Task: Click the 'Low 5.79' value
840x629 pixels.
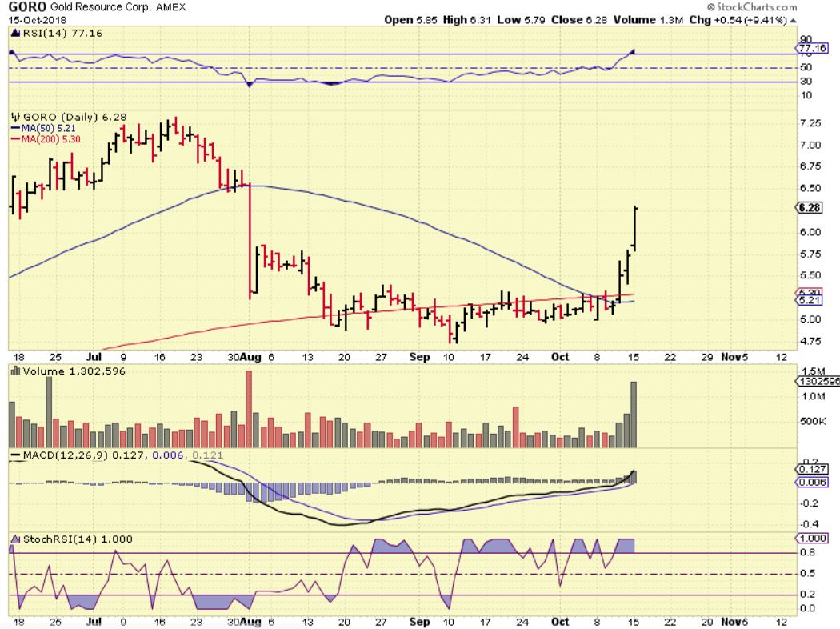Action: point(521,20)
